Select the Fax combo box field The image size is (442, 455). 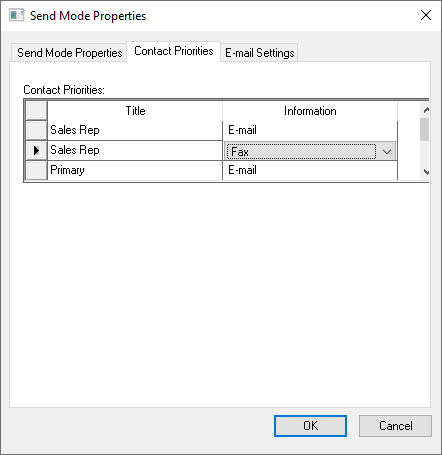[x=310, y=152]
